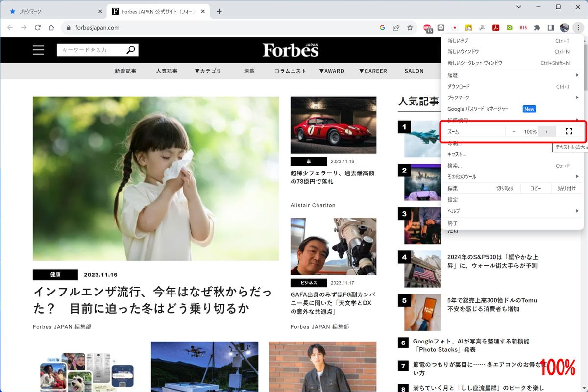The height and width of the screenshot is (392, 588).
Task: Click the site lock icon in address bar
Action: [x=68, y=28]
